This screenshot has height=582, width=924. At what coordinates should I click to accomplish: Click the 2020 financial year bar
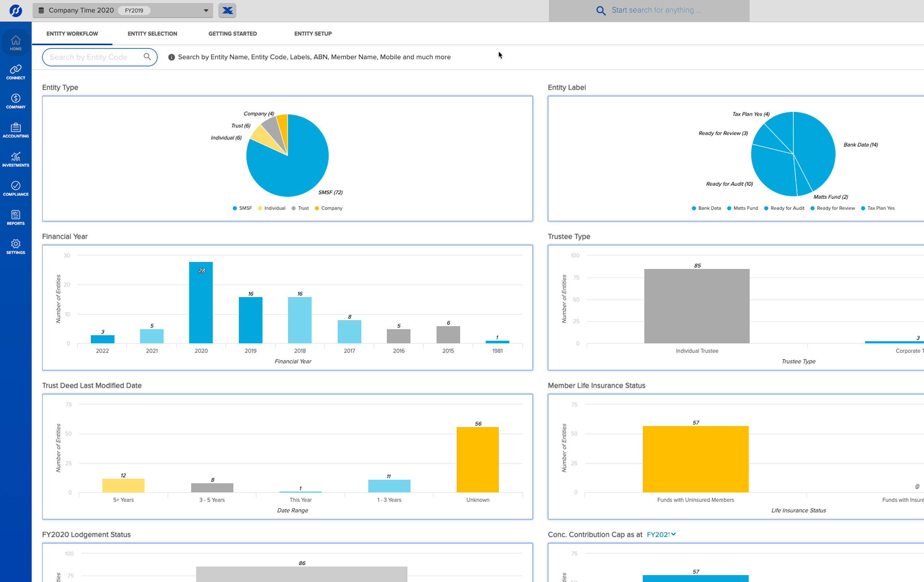(x=201, y=303)
